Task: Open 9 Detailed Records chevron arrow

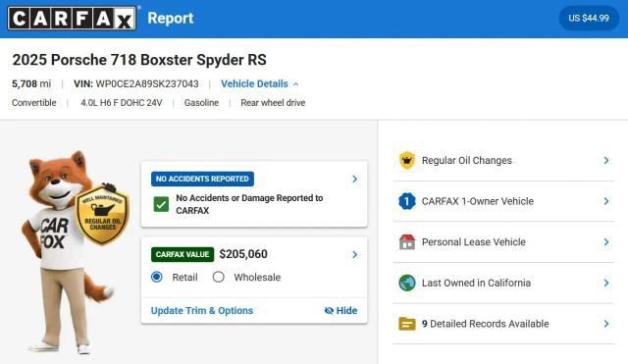Action: click(x=606, y=324)
